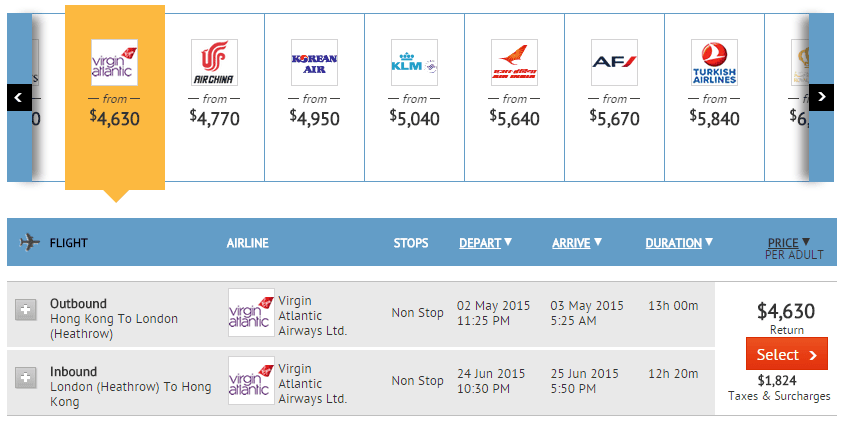
Task: Choose the Air France logo
Action: point(614,62)
